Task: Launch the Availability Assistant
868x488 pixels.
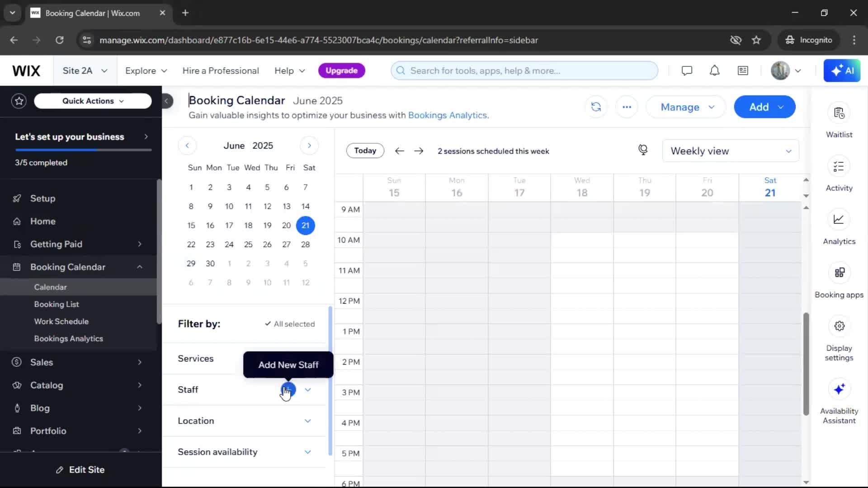Action: [839, 389]
